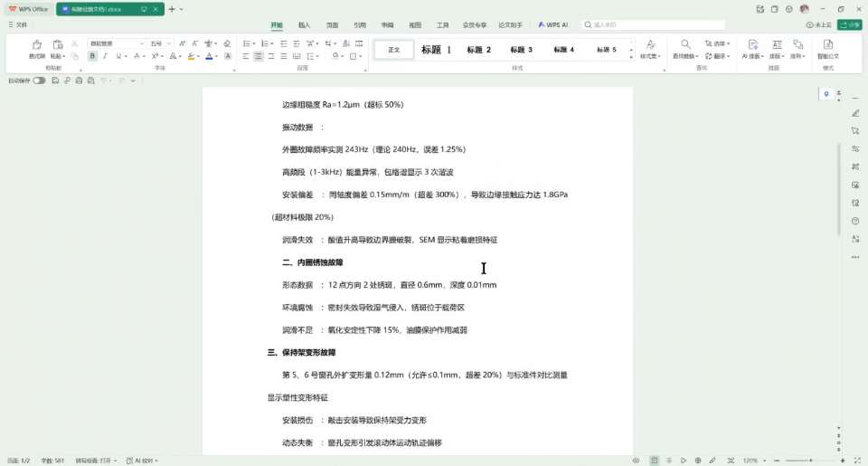Open the Review (审阅) ribbon tab
The width and height of the screenshot is (868, 466).
point(387,25)
